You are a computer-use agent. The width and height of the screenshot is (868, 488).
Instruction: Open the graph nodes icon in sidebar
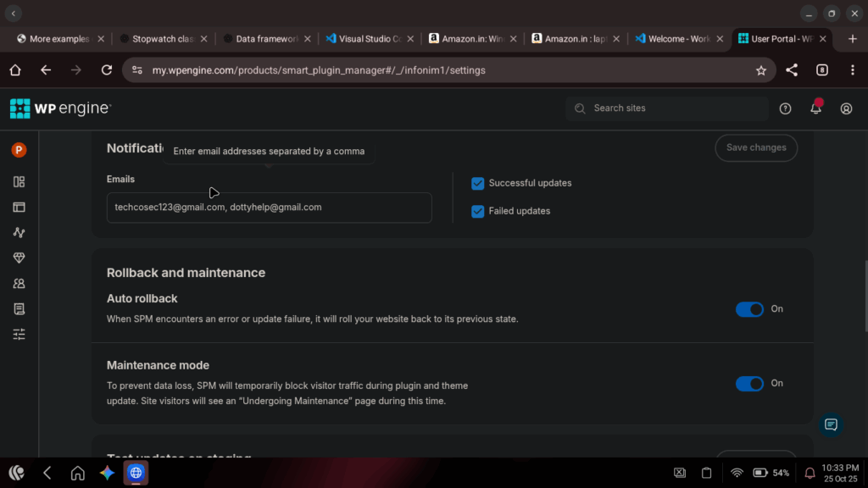point(19,232)
